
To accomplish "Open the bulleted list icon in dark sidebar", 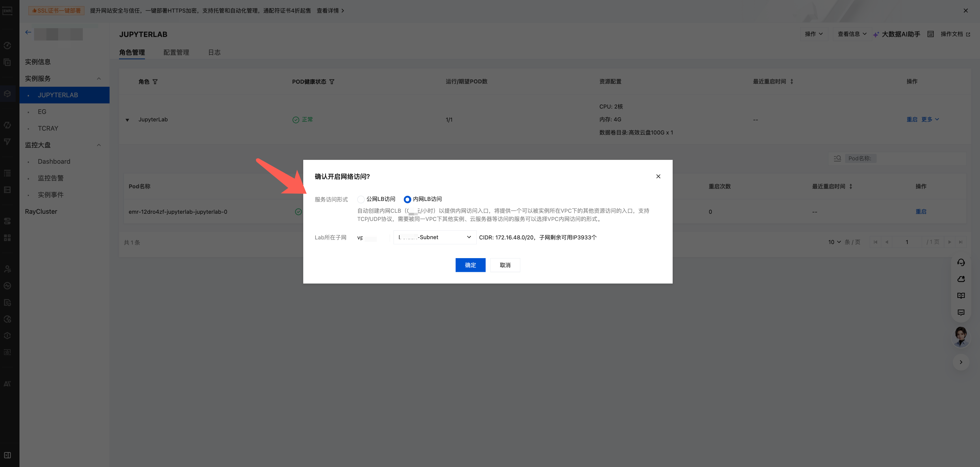I will 7,173.
